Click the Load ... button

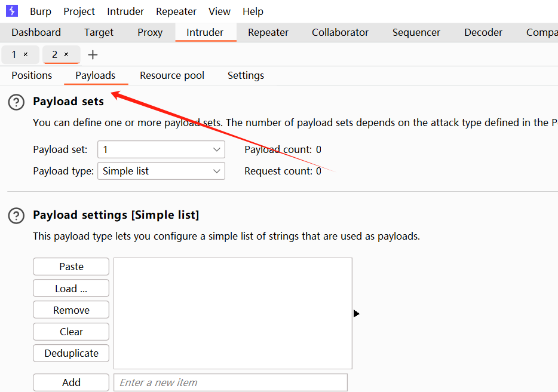71,289
